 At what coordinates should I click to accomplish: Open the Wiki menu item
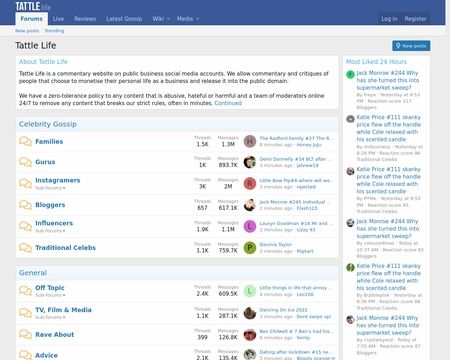[x=158, y=19]
